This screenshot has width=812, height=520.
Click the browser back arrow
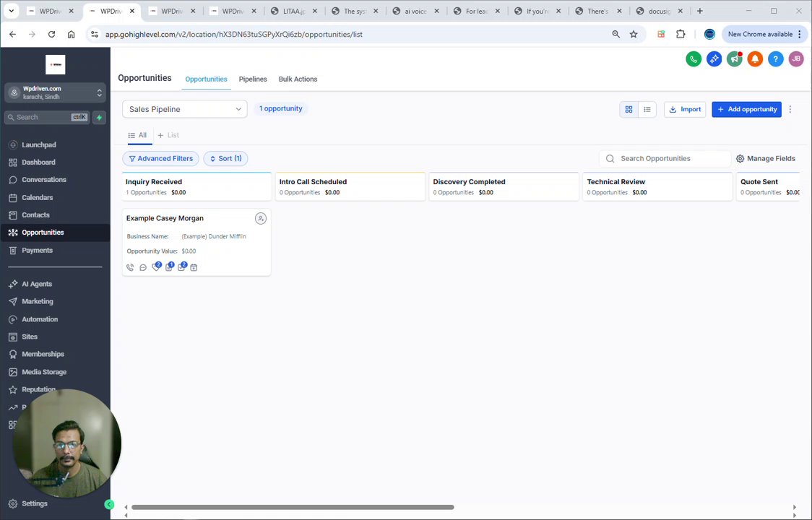pos(12,34)
